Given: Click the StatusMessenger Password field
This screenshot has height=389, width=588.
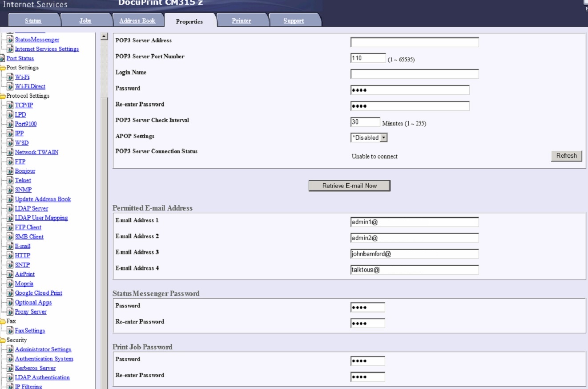Looking at the screenshot, I should (x=367, y=308).
